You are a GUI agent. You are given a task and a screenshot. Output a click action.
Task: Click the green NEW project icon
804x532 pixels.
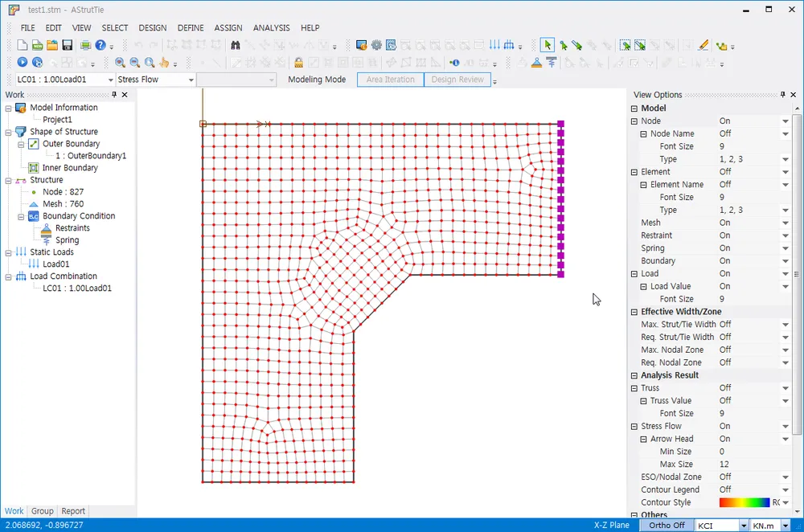coord(37,46)
